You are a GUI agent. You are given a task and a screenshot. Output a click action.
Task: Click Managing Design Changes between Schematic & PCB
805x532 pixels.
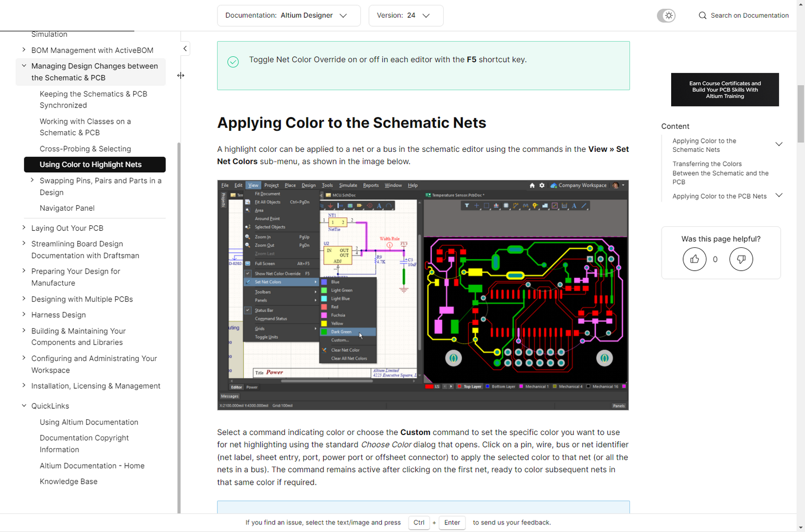(x=95, y=72)
